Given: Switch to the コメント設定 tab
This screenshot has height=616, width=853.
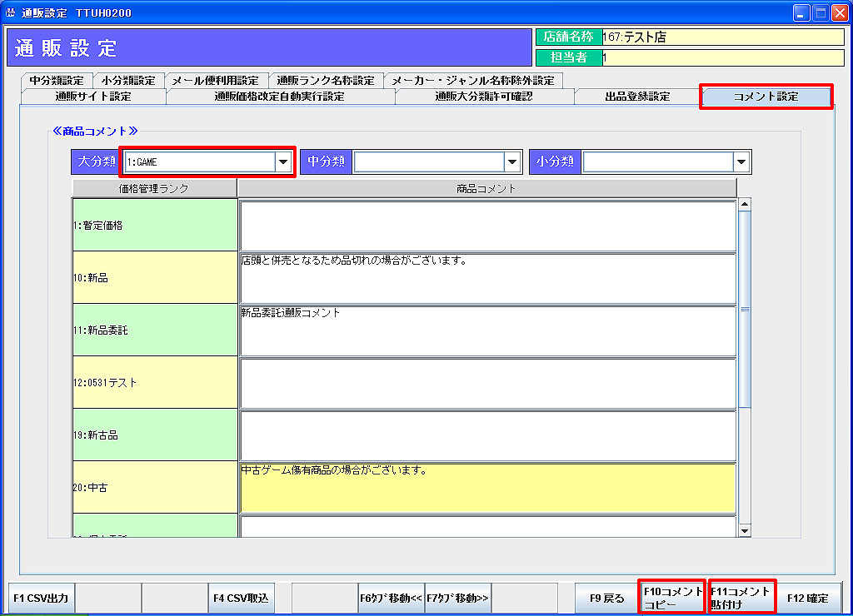Looking at the screenshot, I should coord(766,97).
